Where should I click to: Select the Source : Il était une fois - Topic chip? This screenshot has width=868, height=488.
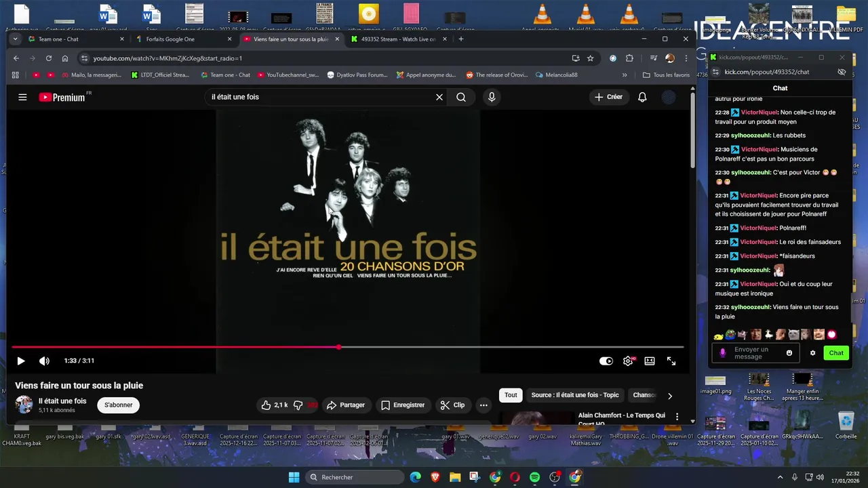[x=575, y=395]
